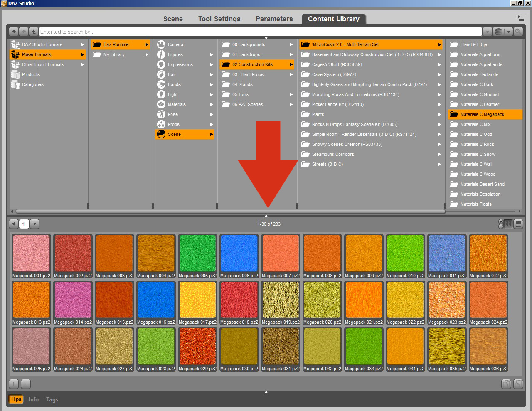The width and height of the screenshot is (532, 411).
Task: Click the left clipboard icon below thumbnails
Action: (x=506, y=384)
